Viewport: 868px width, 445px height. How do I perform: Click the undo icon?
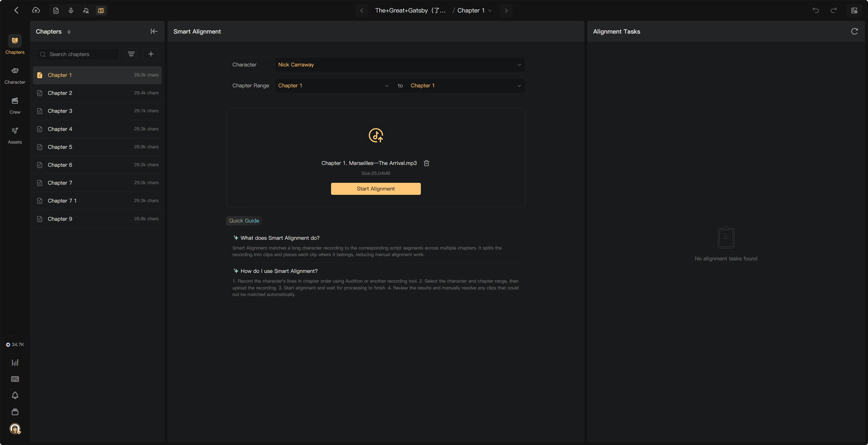click(815, 10)
